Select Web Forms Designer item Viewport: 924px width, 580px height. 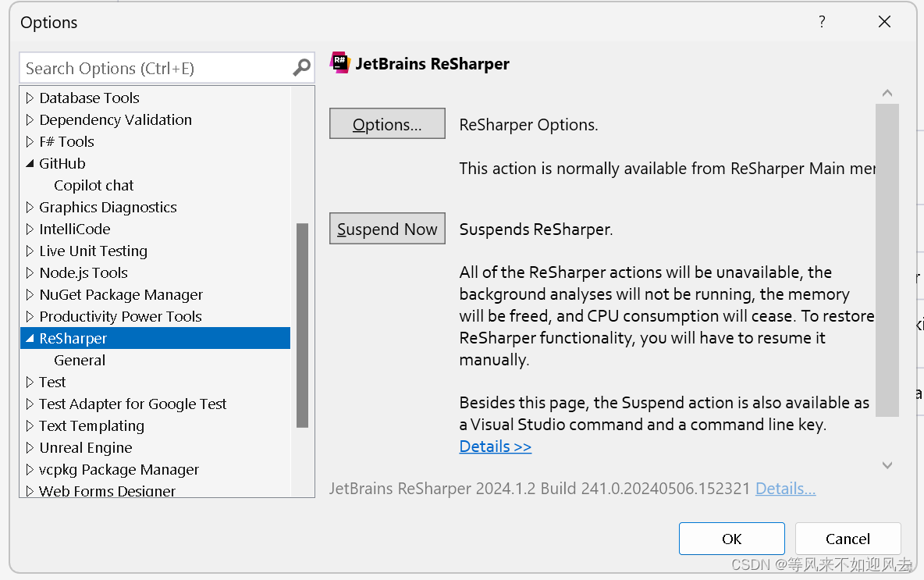click(107, 490)
